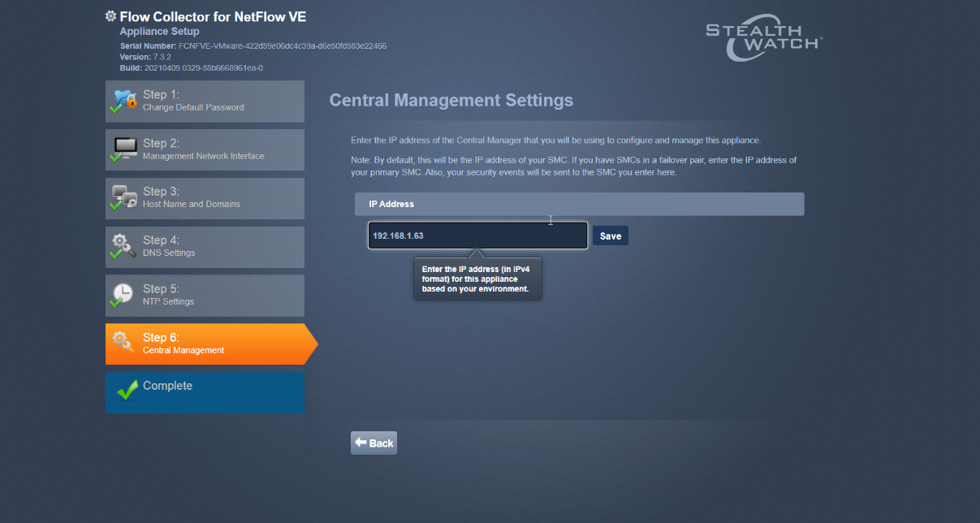980x523 pixels.
Task: Click the Central Management Settings heading
Action: click(x=451, y=101)
